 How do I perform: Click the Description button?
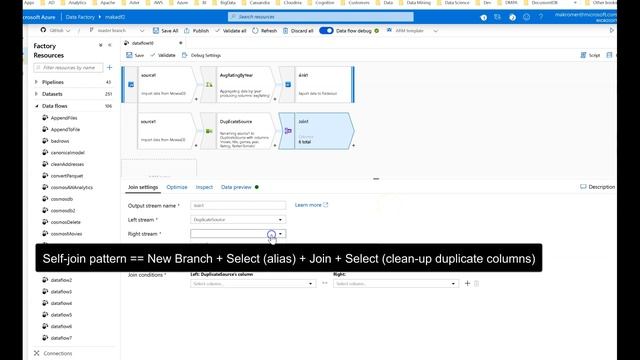[x=598, y=187]
